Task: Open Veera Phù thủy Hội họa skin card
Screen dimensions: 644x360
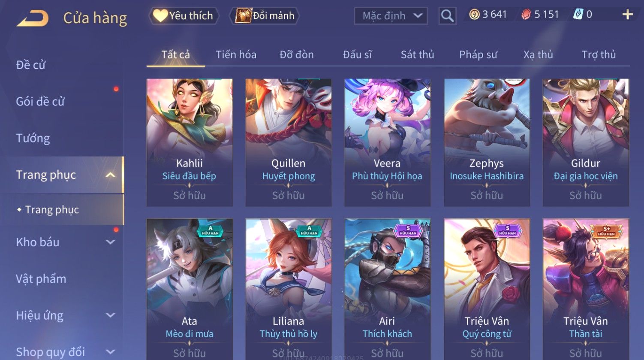Action: tap(387, 142)
